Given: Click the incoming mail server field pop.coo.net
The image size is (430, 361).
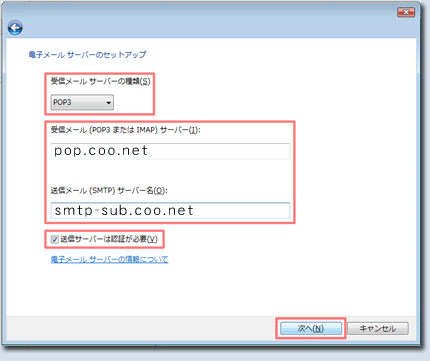Looking at the screenshot, I should [170, 151].
